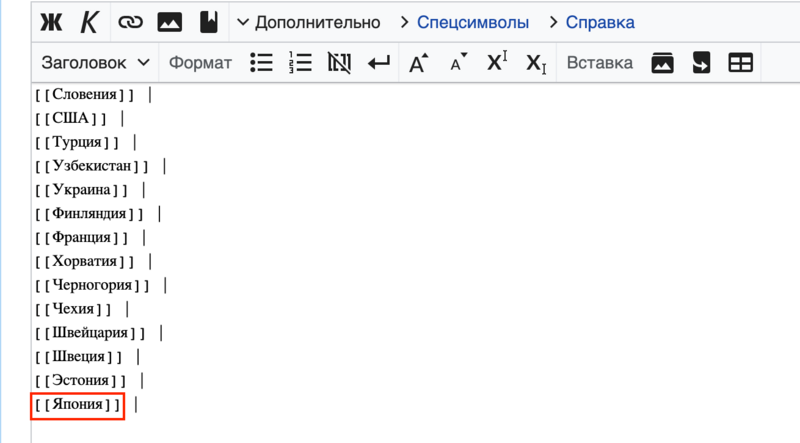800x443 pixels.
Task: Insert a reference with the bookmark icon
Action: (208, 22)
